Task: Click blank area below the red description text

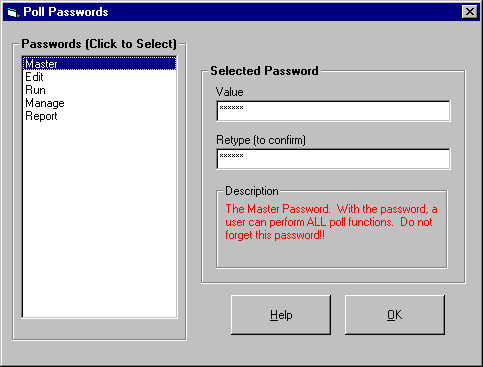Action: [331, 254]
